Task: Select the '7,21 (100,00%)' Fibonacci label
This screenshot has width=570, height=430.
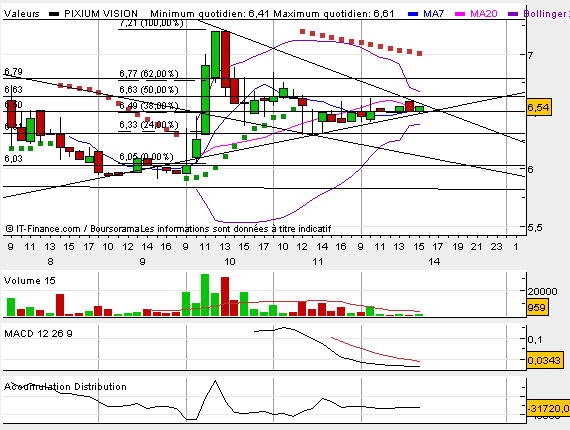Action: tap(151, 23)
